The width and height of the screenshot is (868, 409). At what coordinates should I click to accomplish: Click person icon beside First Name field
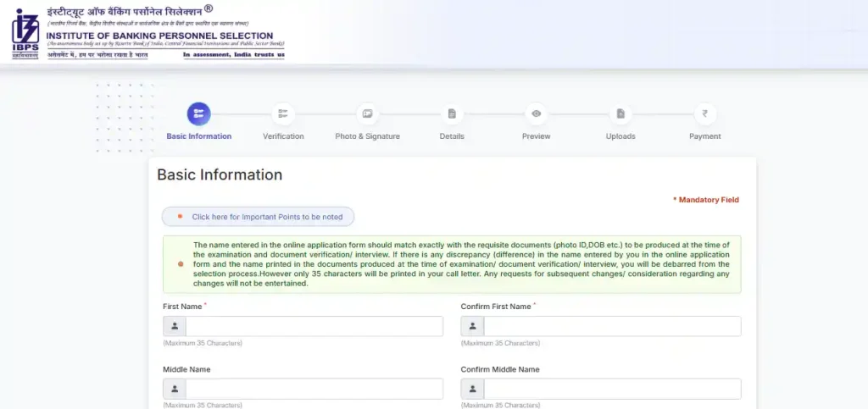pyautogui.click(x=175, y=326)
